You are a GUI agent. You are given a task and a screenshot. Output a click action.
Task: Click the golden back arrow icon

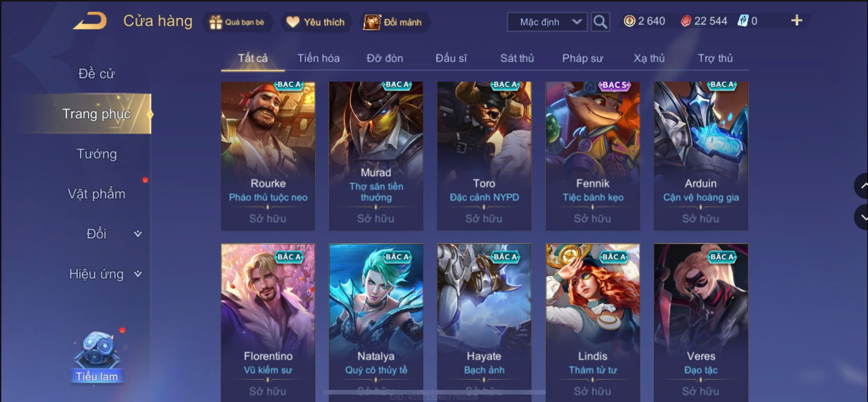click(90, 22)
